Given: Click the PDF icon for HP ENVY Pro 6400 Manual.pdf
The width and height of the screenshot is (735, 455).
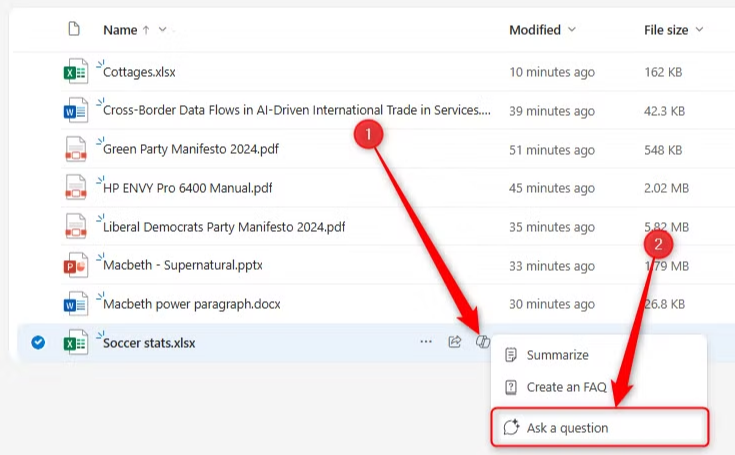Looking at the screenshot, I should pos(75,187).
